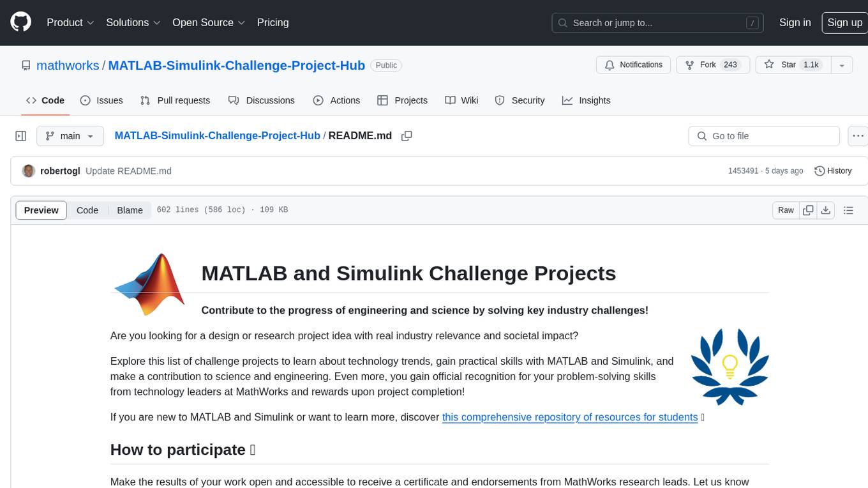This screenshot has width=868, height=488.
Task: Open the GitHub homepage logo
Action: tap(20, 22)
